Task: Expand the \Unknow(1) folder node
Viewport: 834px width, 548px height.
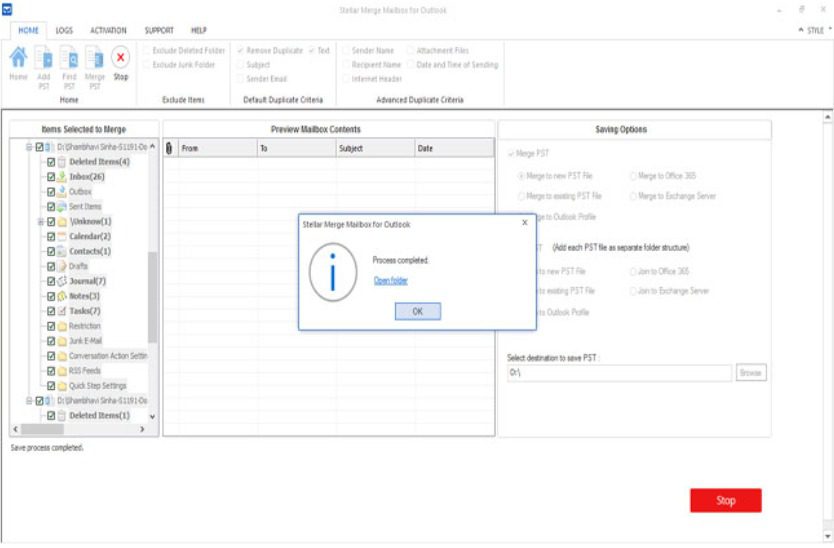Action: (x=40, y=221)
